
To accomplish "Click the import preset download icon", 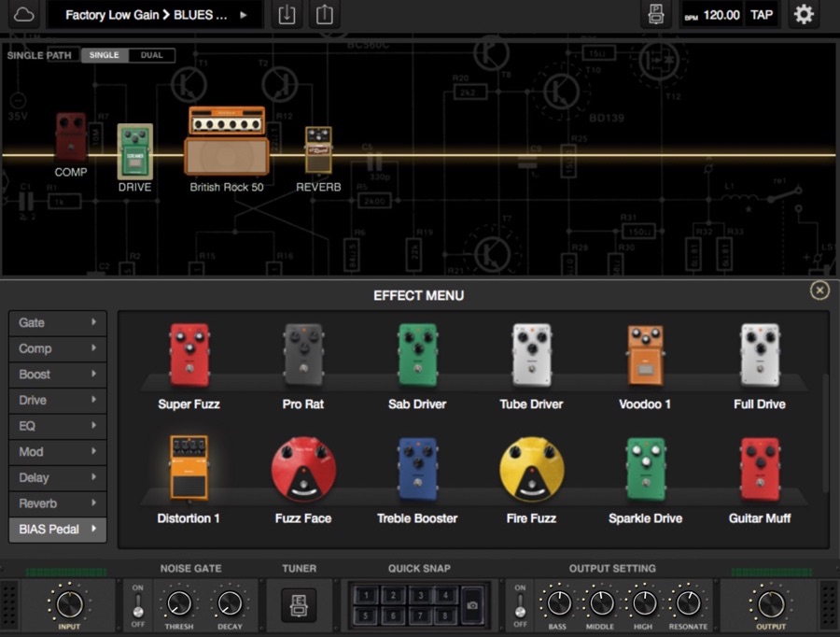I will [287, 15].
